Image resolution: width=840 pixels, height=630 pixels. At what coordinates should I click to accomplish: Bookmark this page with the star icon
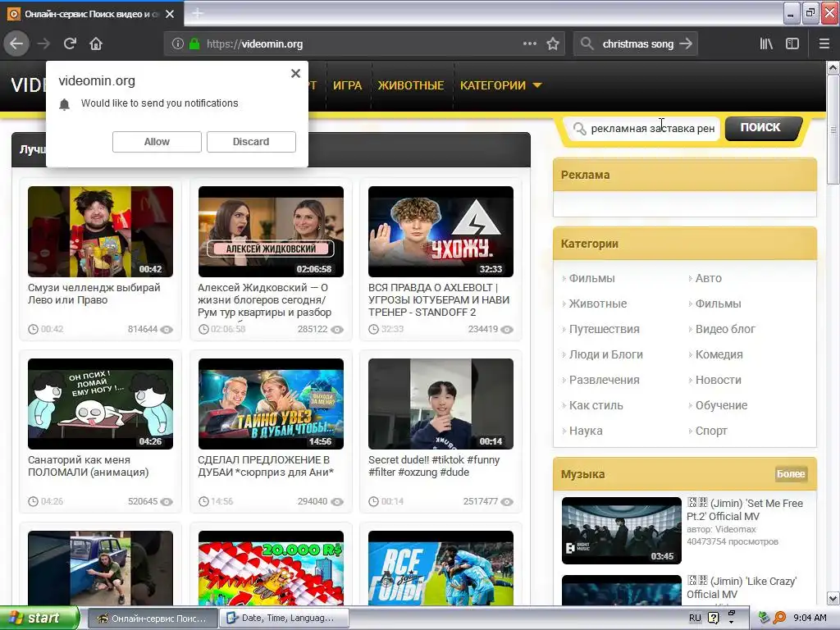pyautogui.click(x=553, y=43)
